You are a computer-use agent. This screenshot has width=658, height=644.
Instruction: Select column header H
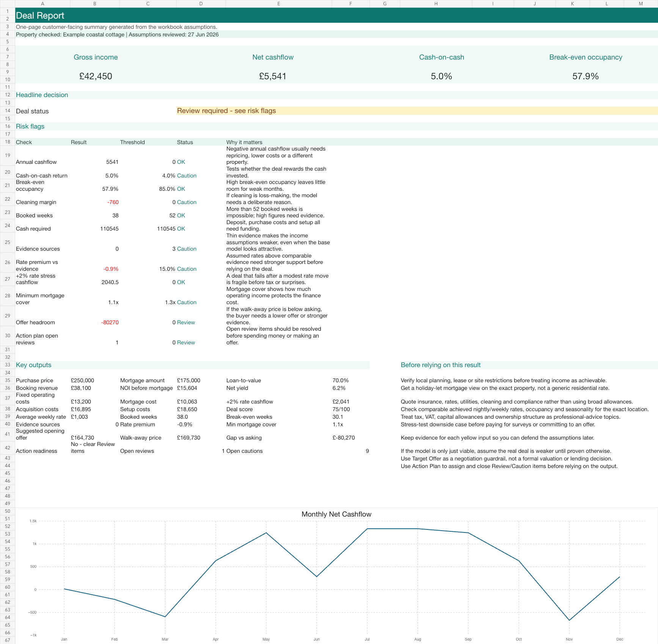[x=436, y=3]
